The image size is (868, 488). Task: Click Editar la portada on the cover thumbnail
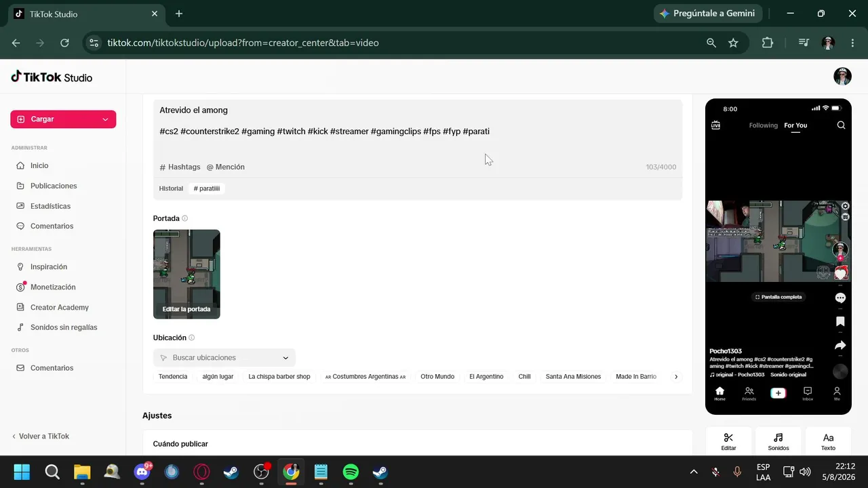pos(186,309)
